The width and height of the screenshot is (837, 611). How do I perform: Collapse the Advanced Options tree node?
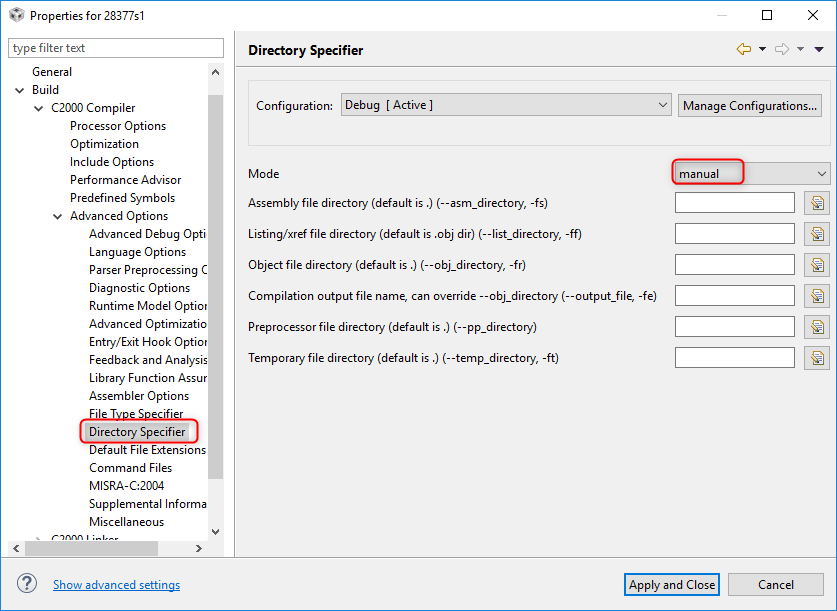(x=58, y=216)
